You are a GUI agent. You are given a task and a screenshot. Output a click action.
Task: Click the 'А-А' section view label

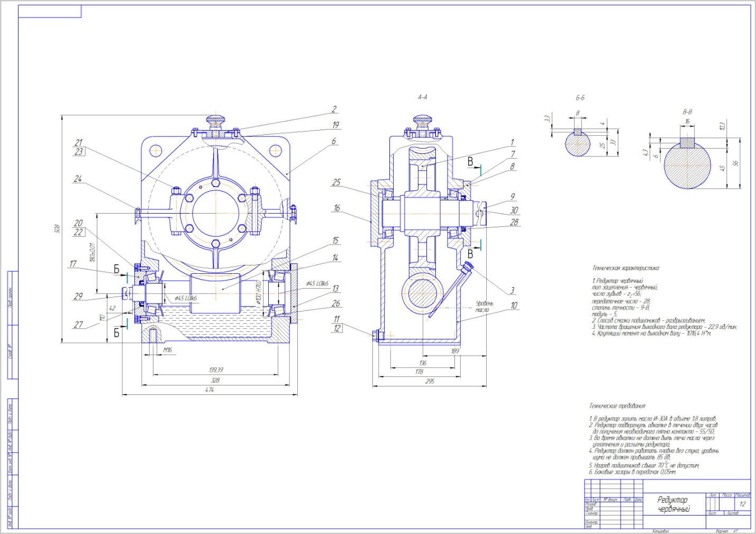422,97
